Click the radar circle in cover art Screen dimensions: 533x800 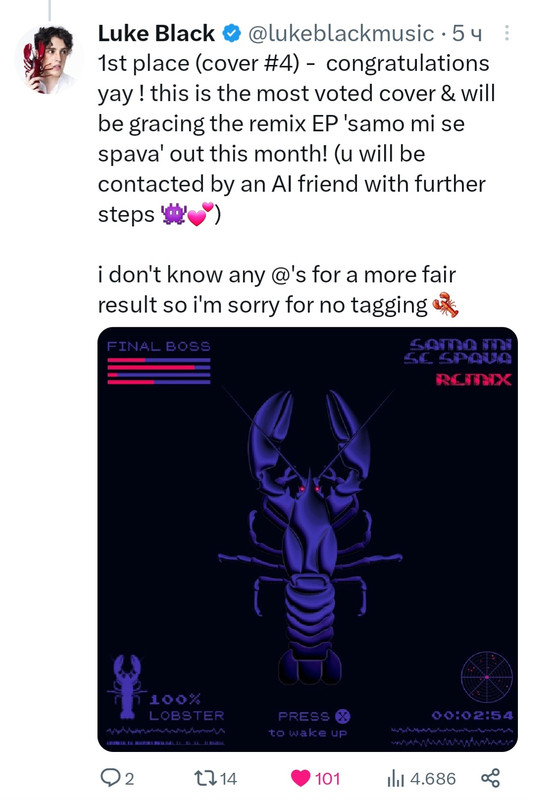(487, 677)
